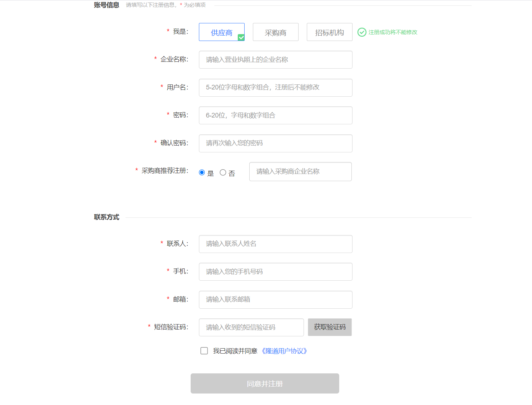The image size is (532, 405).
Task: Open the 《隆道用户协议》 link
Action: point(284,351)
